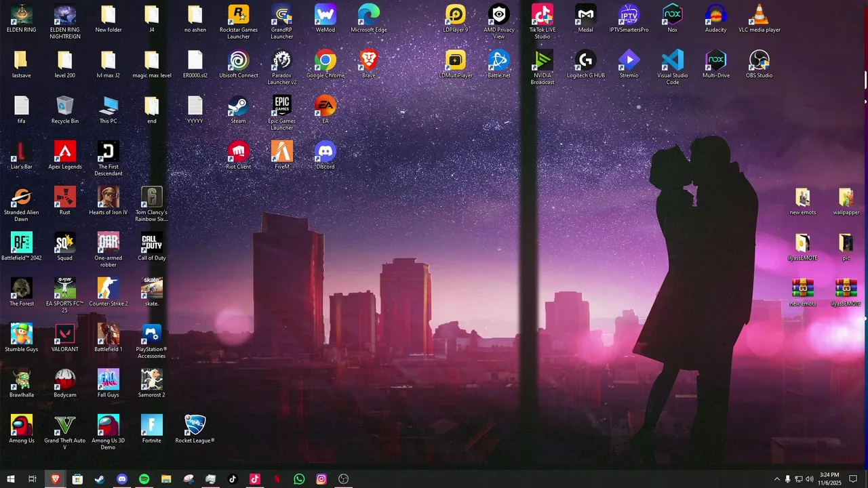The image size is (868, 488).
Task: Open the LDMultiPlayer desktop shortcut
Action: point(456,64)
